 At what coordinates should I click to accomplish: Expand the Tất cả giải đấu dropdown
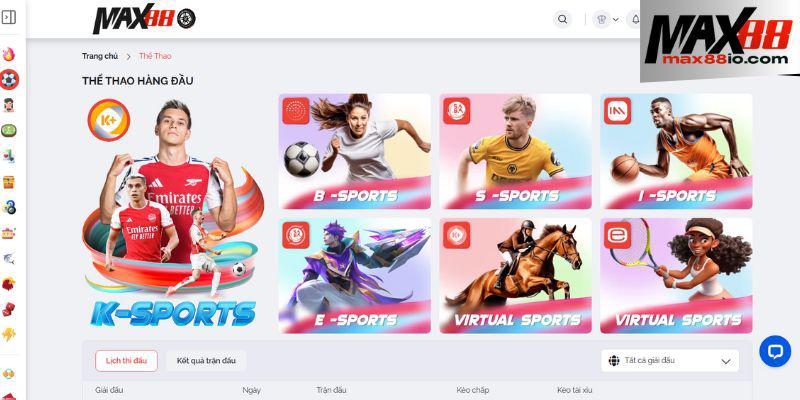(x=670, y=361)
